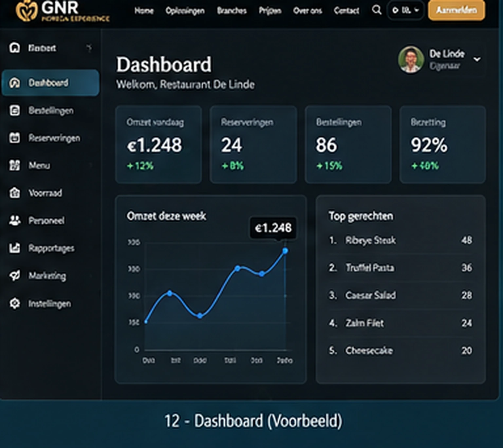Image resolution: width=503 pixels, height=448 pixels.
Task: Click the Dashboard page title
Action: point(164,64)
